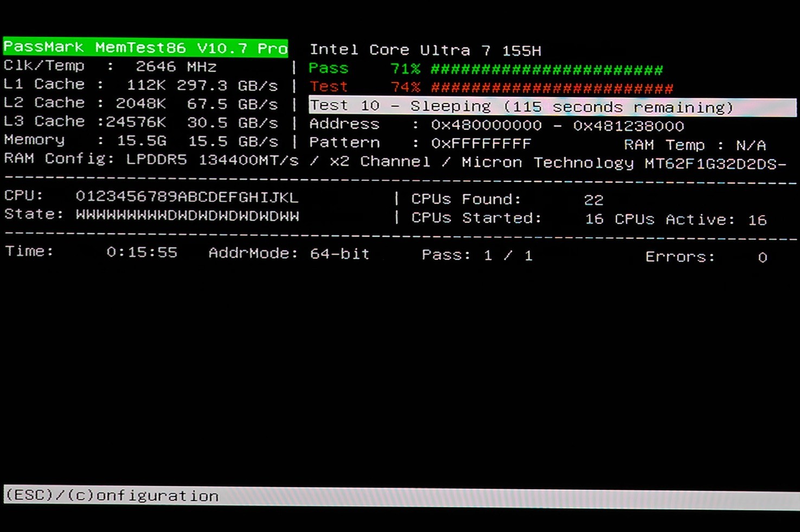Select the end address 0x481238000

pos(629,126)
